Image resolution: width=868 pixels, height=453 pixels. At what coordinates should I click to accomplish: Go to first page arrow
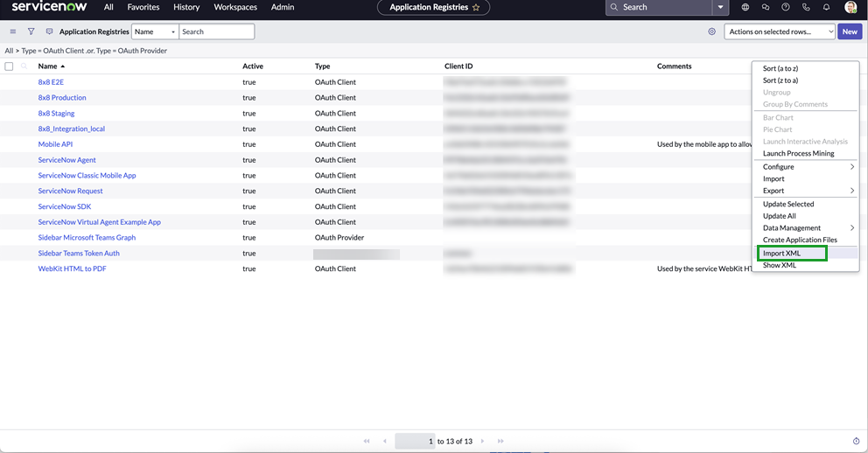click(367, 441)
